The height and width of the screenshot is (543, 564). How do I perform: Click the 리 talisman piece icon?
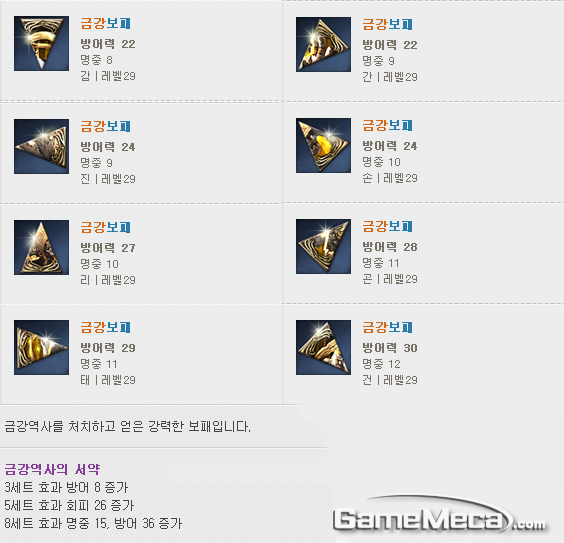tap(41, 247)
